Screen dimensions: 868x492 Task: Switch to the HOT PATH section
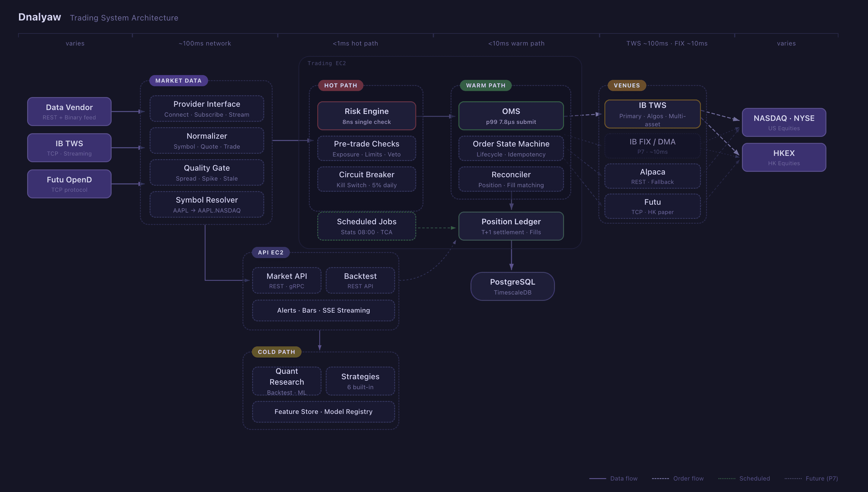(x=341, y=86)
